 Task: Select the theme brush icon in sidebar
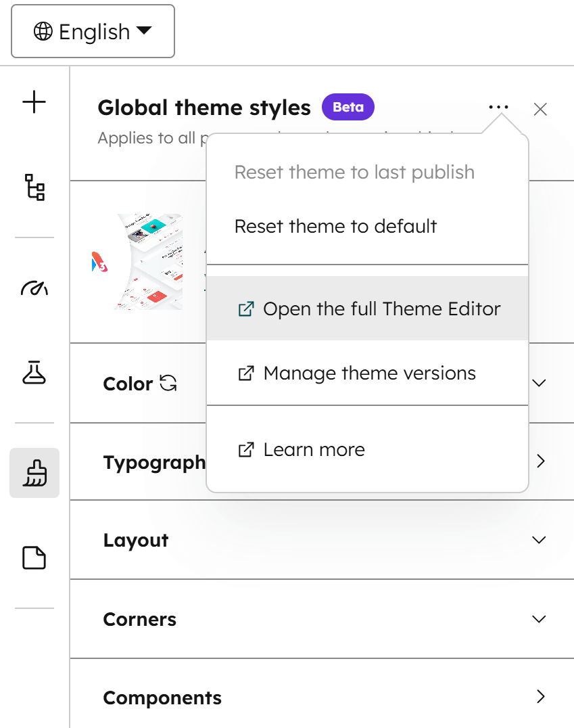(x=34, y=472)
